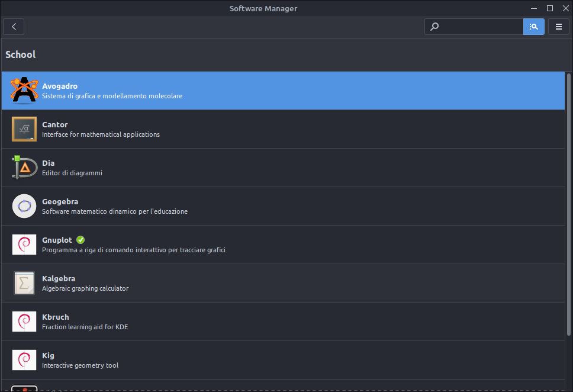Click the magnifier icon inside the search field
The width and height of the screenshot is (573, 392).
[434, 27]
